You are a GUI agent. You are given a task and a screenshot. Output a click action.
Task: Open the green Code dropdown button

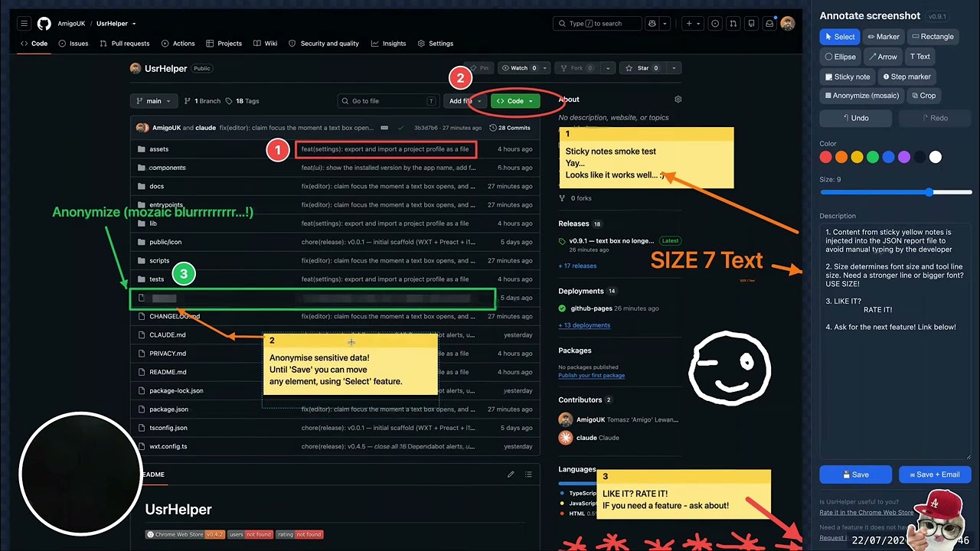pos(515,101)
